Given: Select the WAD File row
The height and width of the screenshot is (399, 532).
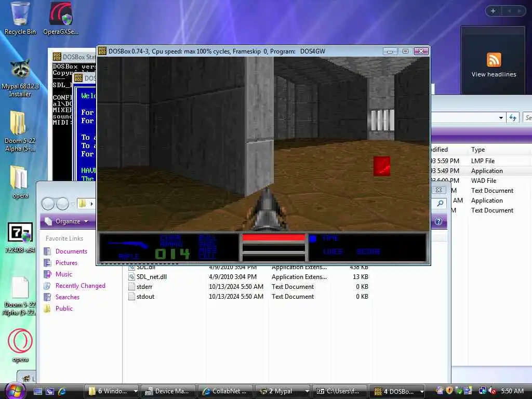Looking at the screenshot, I should [481, 180].
